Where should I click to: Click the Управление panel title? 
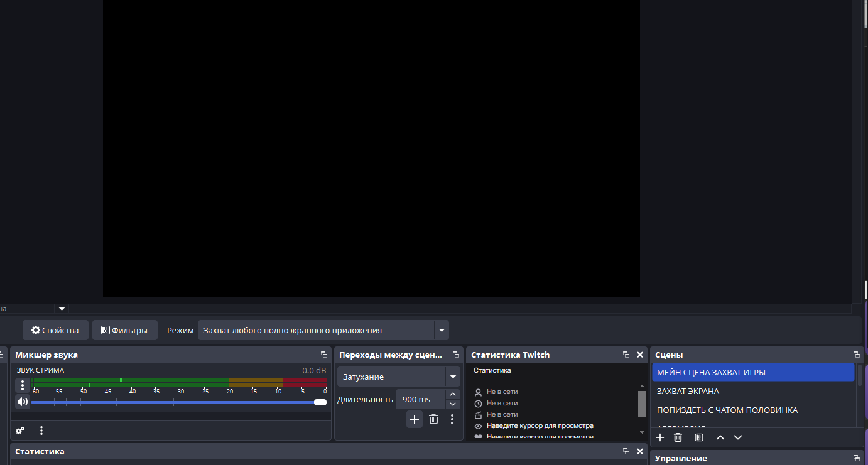(681, 459)
